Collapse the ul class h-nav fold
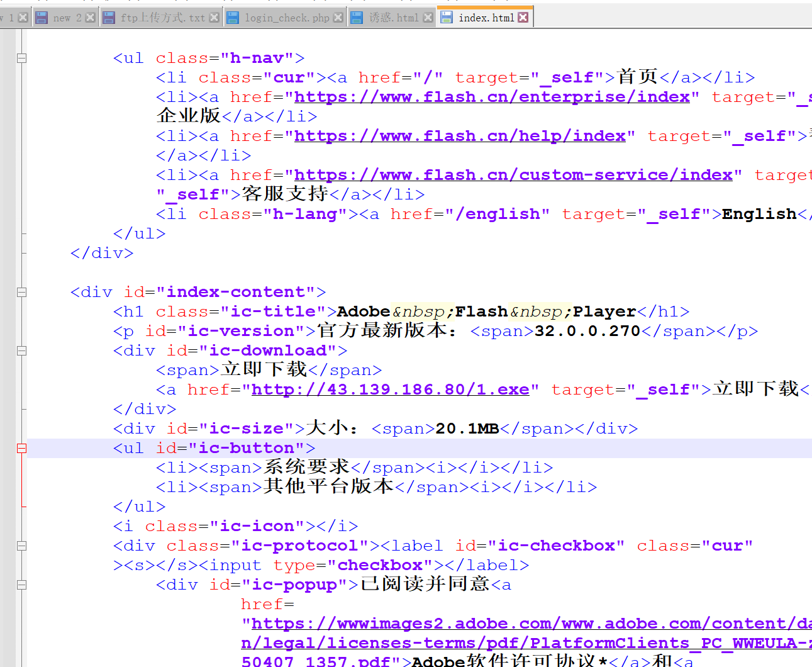Screen dimensions: 812x667 click(21, 59)
